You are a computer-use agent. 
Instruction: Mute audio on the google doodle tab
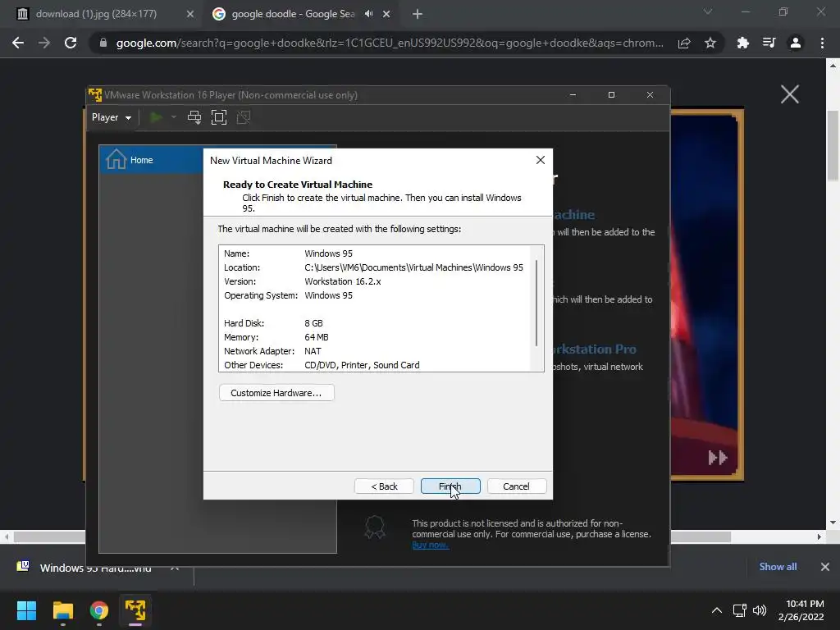[368, 14]
